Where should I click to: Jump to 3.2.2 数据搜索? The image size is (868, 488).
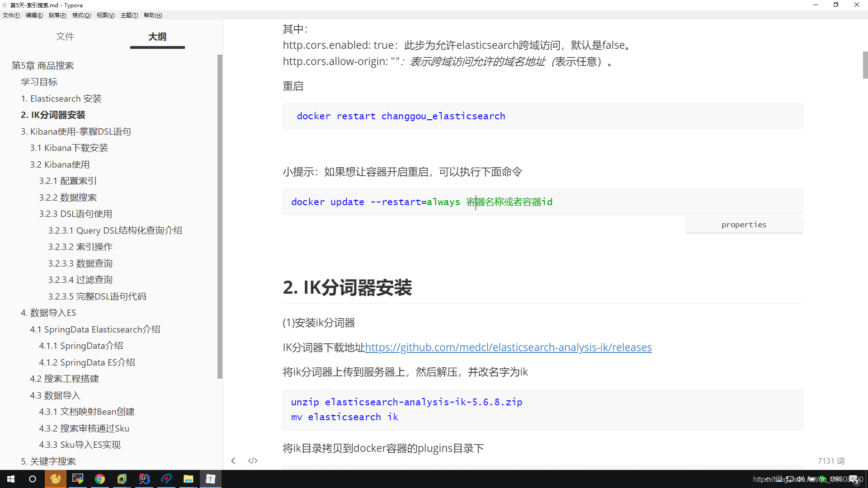click(x=68, y=197)
